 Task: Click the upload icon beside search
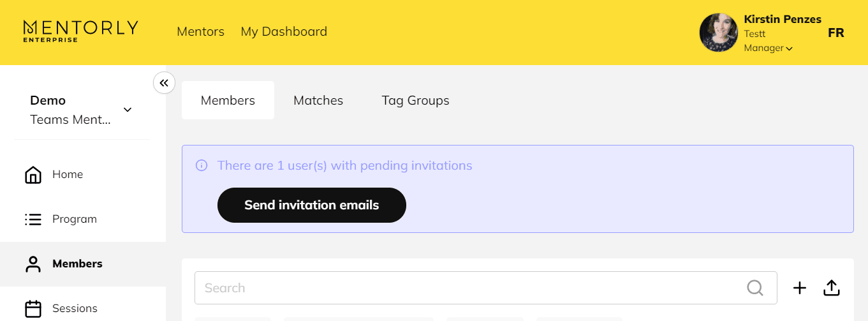point(832,288)
